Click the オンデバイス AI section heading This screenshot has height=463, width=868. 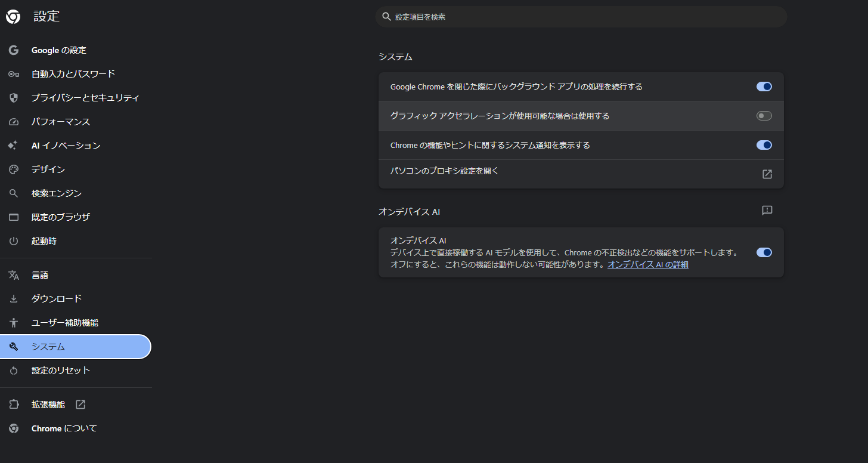pos(410,212)
